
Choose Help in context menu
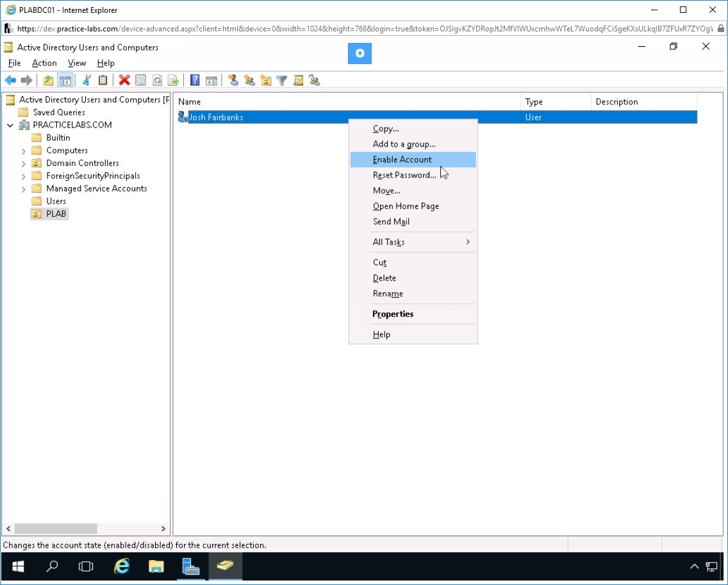pos(413,334)
